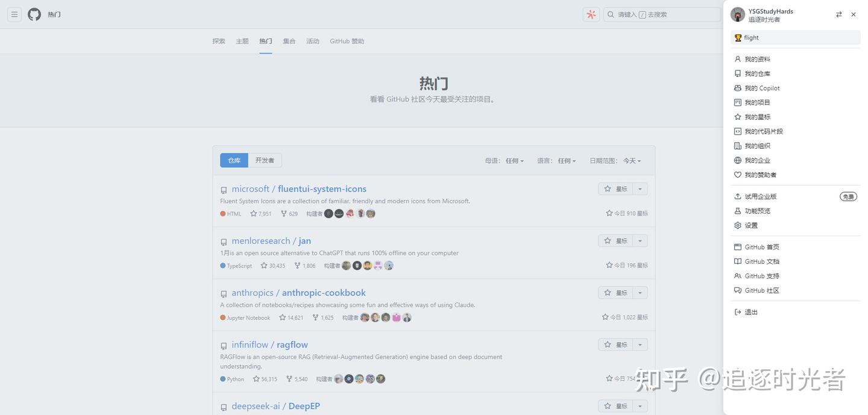868x415 pixels.
Task: Open the navigation hamburger menu
Action: pos(13,14)
